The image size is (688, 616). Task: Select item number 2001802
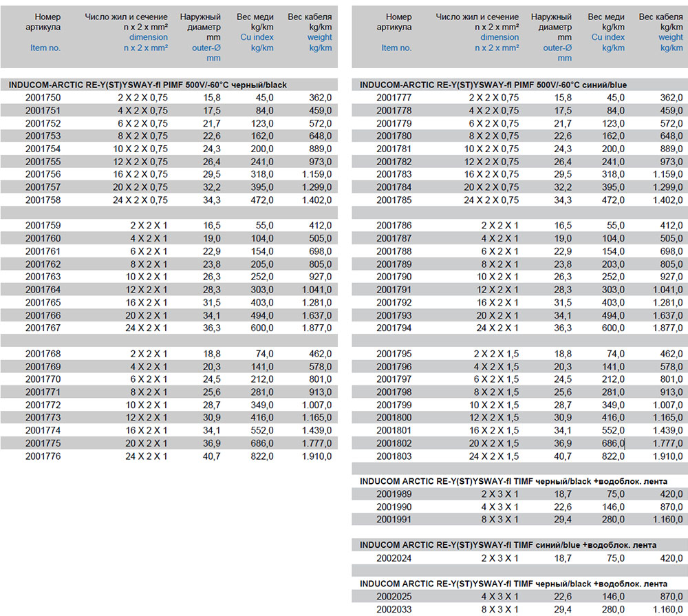[394, 443]
